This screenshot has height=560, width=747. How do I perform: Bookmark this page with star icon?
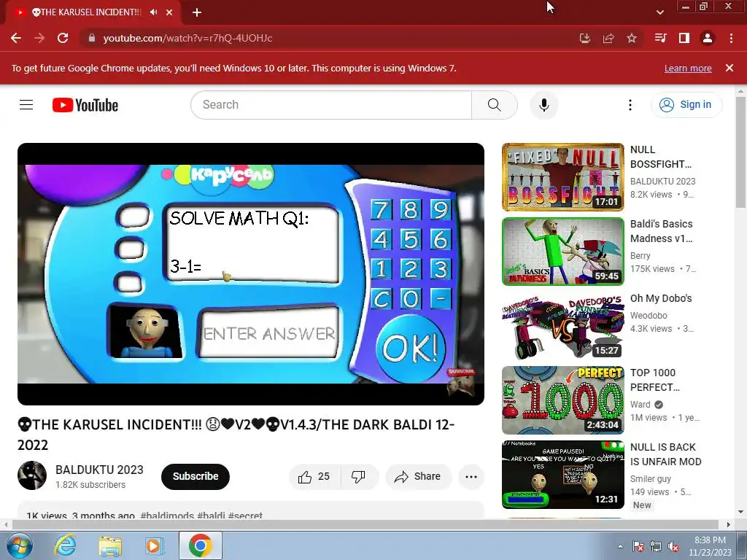coord(632,38)
